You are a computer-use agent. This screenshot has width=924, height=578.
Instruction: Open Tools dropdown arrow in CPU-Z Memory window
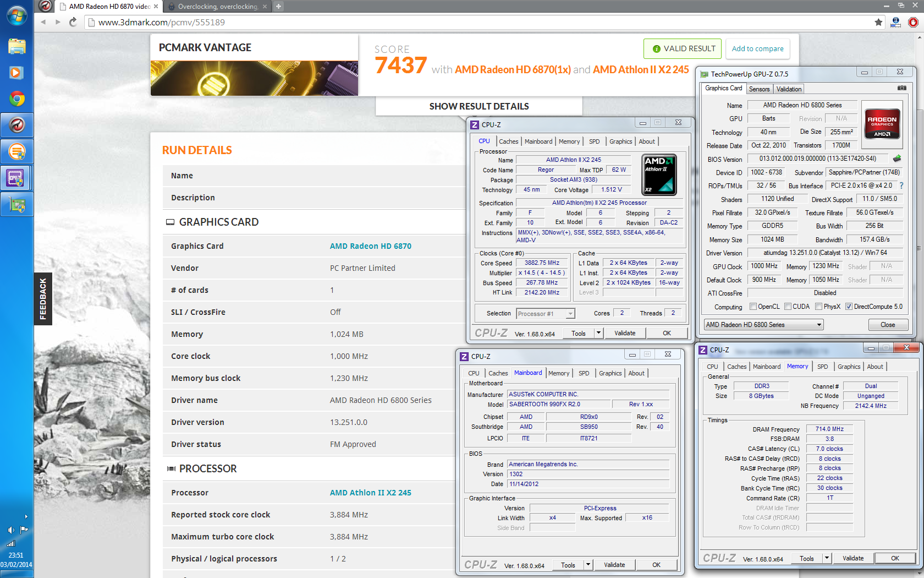pos(827,558)
